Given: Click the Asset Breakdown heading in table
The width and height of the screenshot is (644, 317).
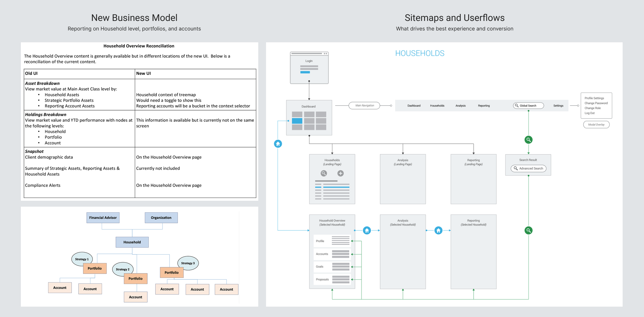Looking at the screenshot, I should (42, 83).
